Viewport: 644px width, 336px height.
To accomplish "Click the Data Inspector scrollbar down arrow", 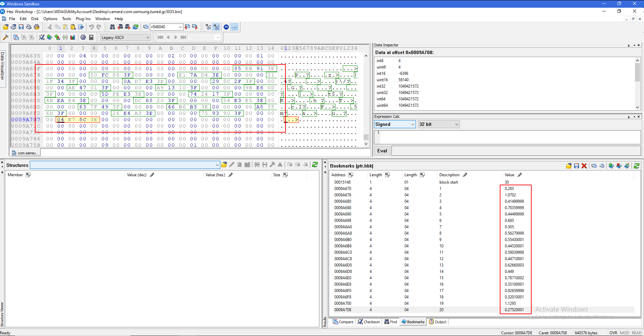I will coord(637,107).
